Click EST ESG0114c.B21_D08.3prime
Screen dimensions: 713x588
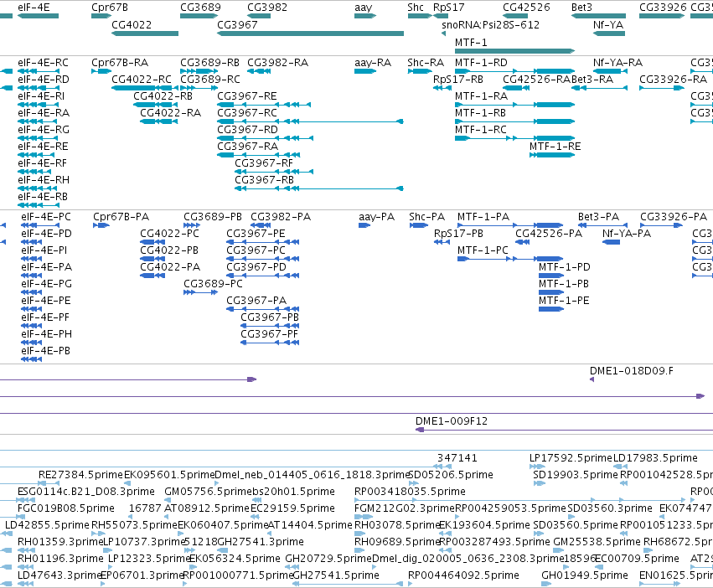pos(86,492)
